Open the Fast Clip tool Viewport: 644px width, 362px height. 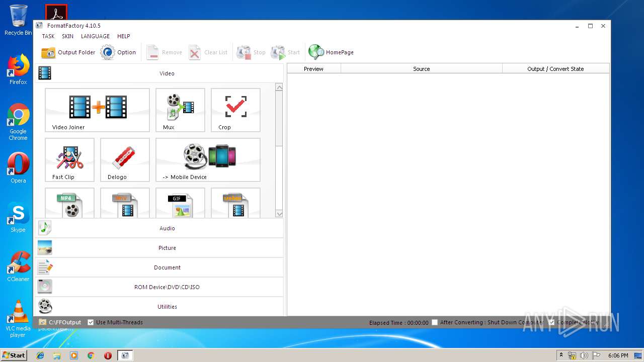click(69, 160)
